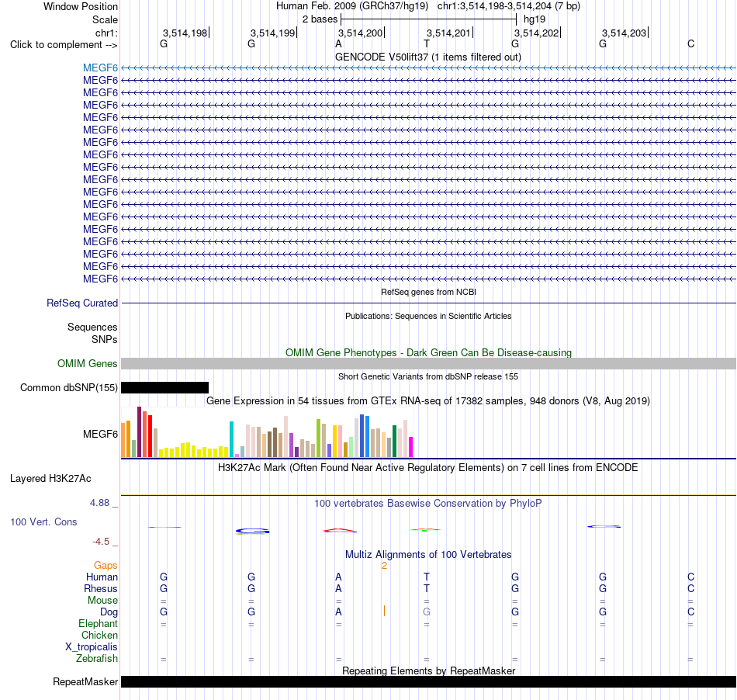Click the T base in Rhesus row
This screenshot has width=737, height=700.
coord(427,588)
